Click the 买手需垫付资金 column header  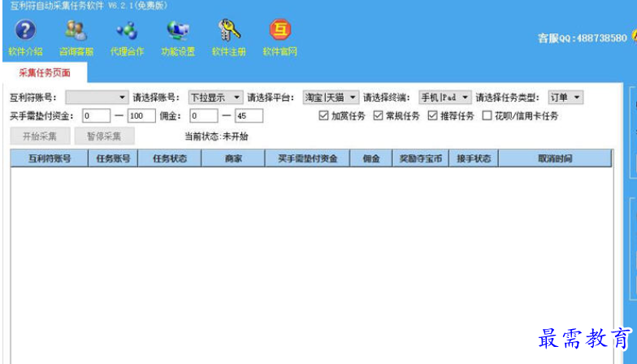point(307,158)
